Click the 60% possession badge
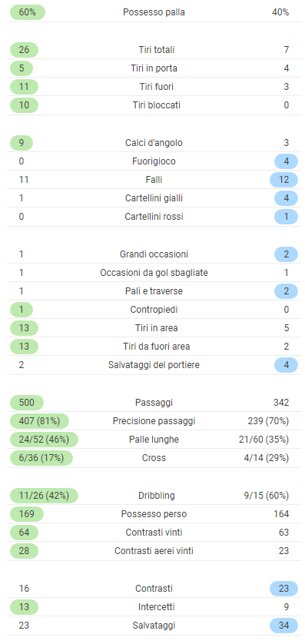Screen dimensions: 305x644 27,12
